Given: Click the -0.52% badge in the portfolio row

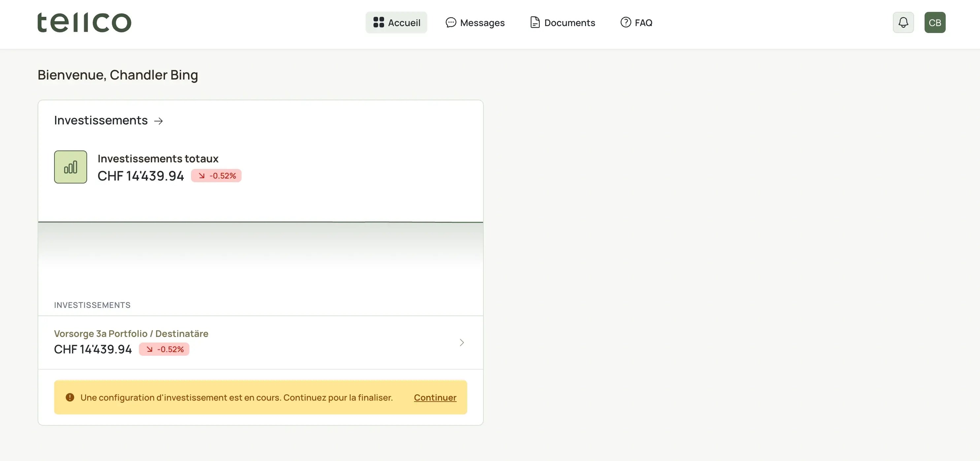Looking at the screenshot, I should (164, 349).
